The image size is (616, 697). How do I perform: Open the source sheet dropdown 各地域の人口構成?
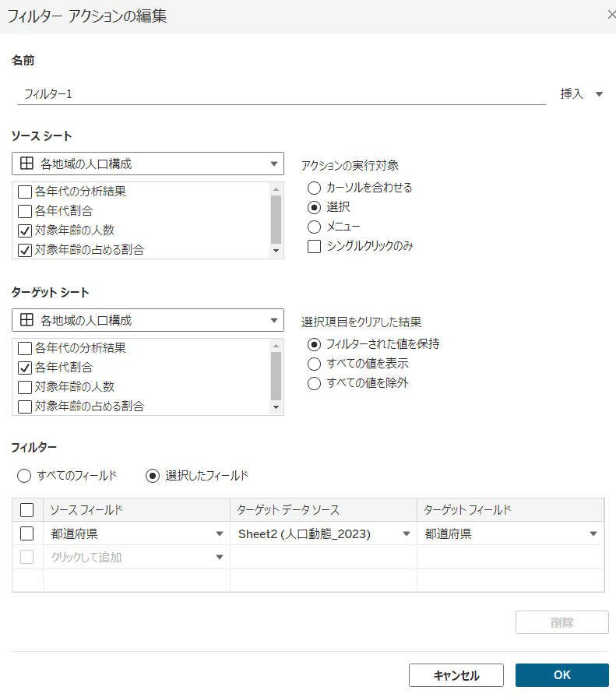click(x=273, y=163)
